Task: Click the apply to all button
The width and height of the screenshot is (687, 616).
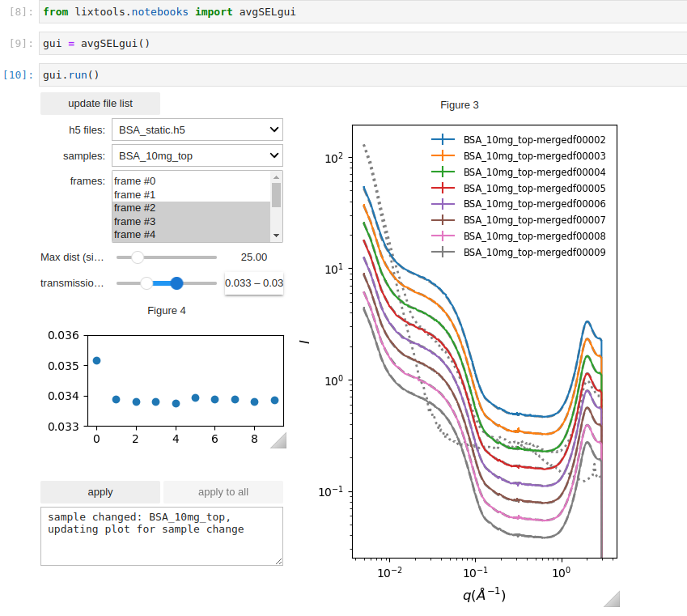Action: pyautogui.click(x=223, y=492)
